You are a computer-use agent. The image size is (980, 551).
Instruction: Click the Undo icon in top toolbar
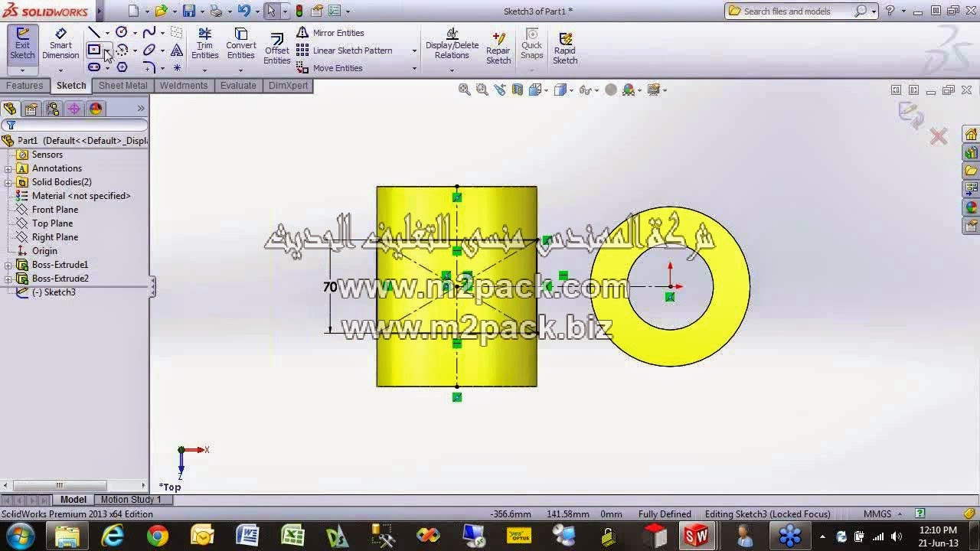pos(243,11)
